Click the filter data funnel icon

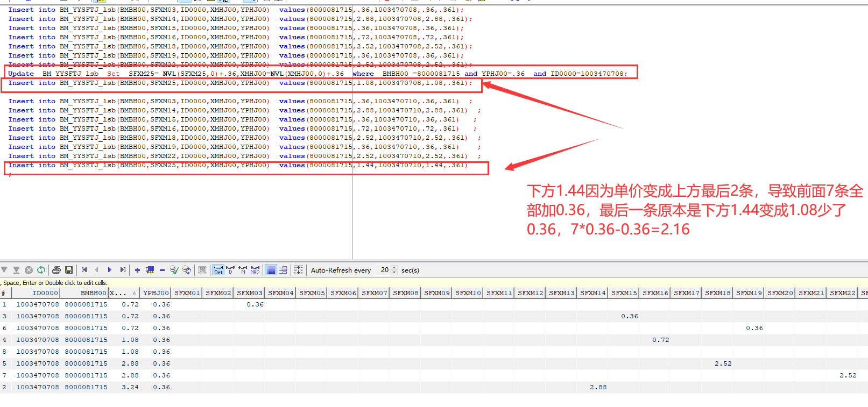click(4, 270)
